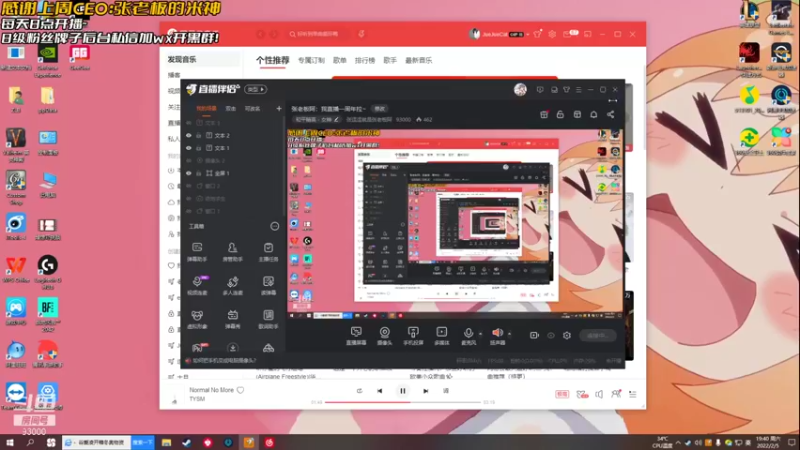Go to the previous track
The height and width of the screenshot is (450, 800).
tap(380, 391)
